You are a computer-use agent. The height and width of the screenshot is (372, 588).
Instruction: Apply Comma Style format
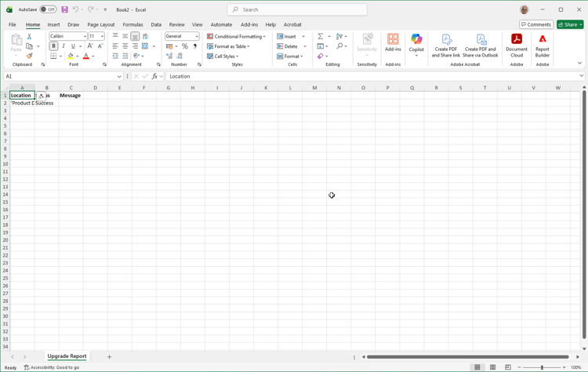pyautogui.click(x=194, y=46)
